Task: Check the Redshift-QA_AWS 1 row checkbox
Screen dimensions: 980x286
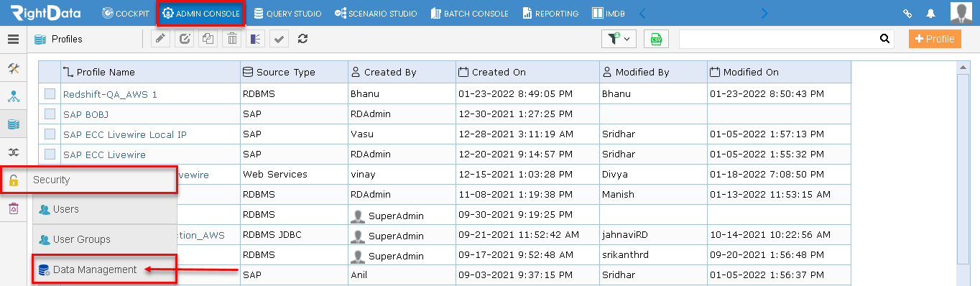Action: tap(50, 93)
